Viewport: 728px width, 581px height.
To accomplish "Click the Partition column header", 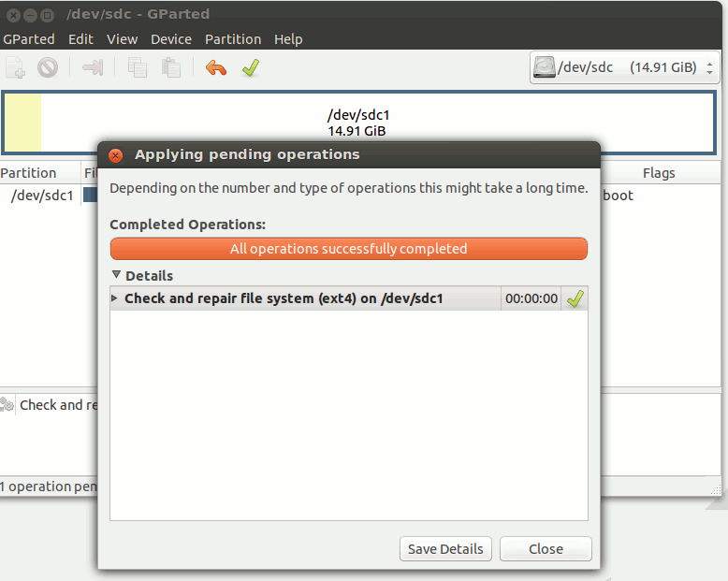I will coord(40,173).
